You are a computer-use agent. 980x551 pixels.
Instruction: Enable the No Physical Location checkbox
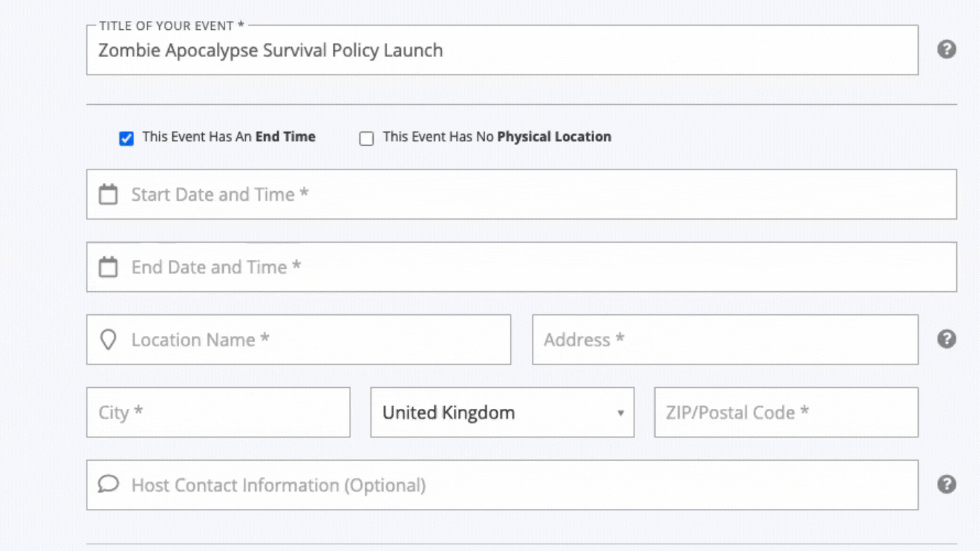pos(367,139)
